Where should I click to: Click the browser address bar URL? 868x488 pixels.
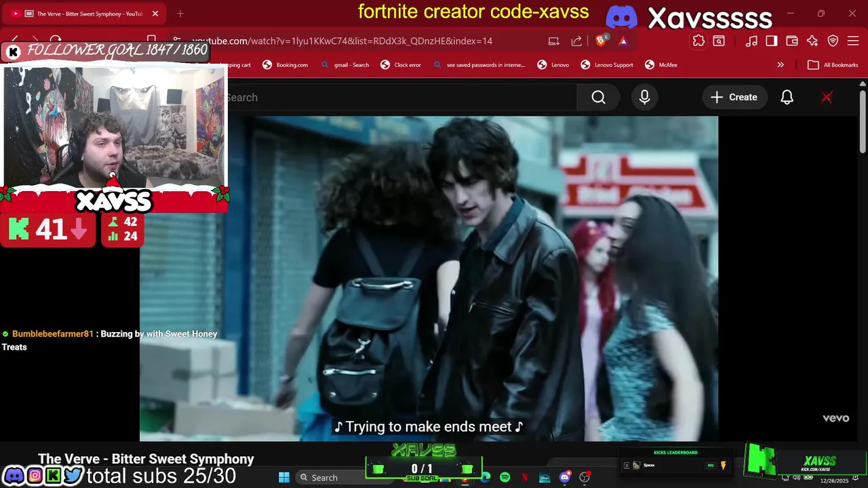pyautogui.click(x=342, y=41)
